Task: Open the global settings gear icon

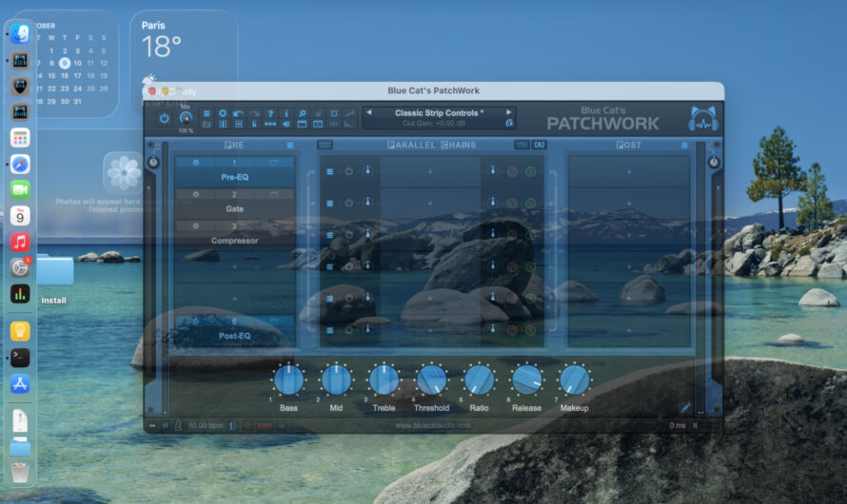Action: (x=223, y=113)
